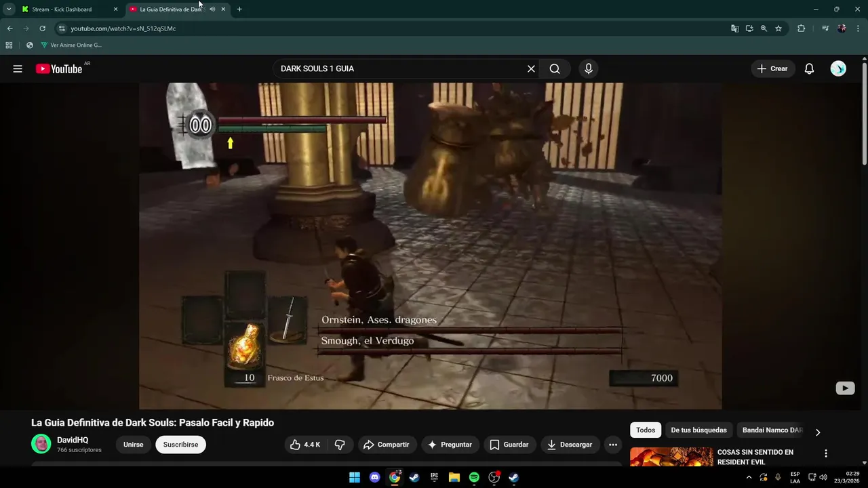This screenshot has width=868, height=488.
Task: Bookmark this page with the star
Action: coord(778,28)
